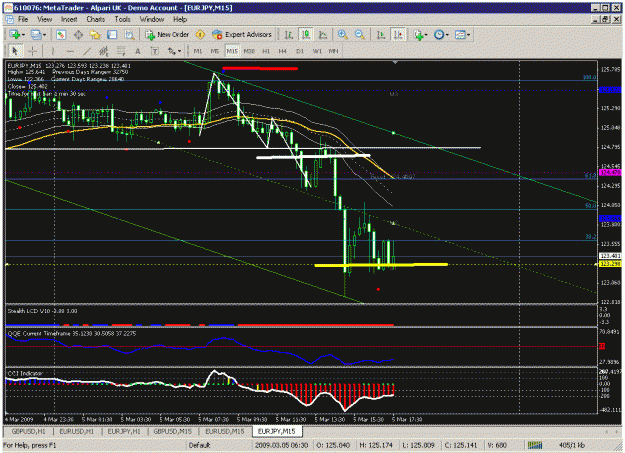The image size is (625, 453).
Task: Select the Text tool
Action: [x=138, y=51]
